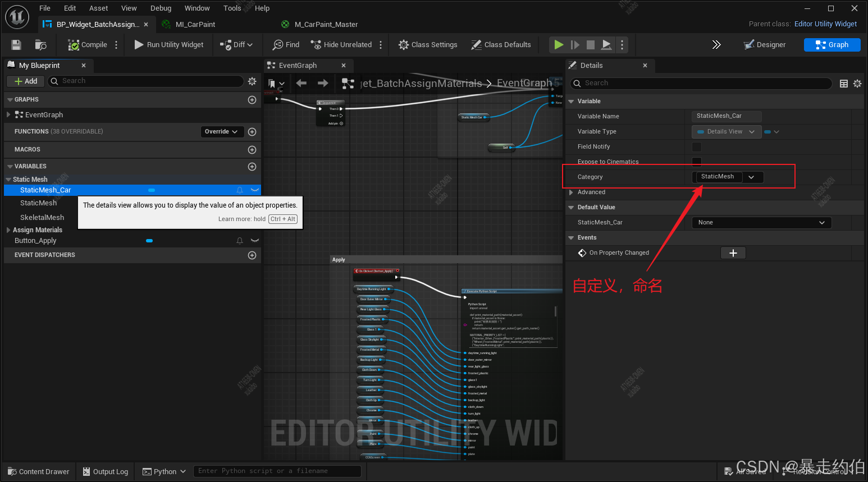Open Class Defaults

(501, 45)
